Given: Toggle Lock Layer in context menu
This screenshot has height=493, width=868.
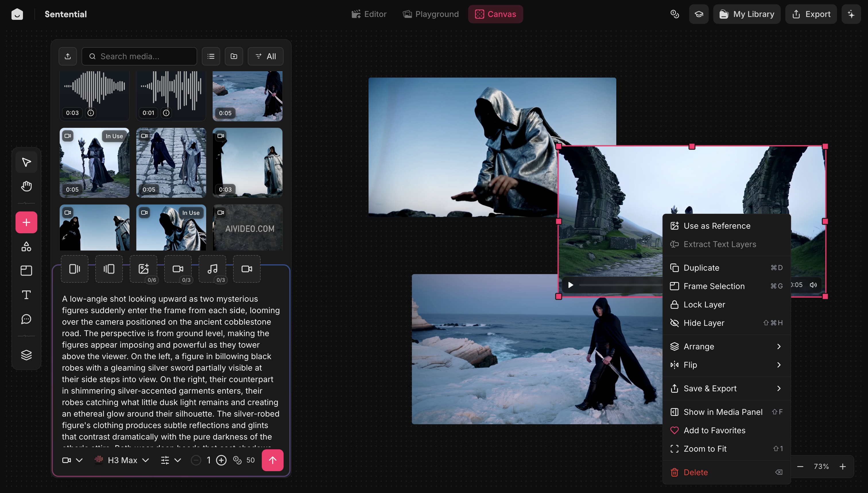Looking at the screenshot, I should (726, 305).
